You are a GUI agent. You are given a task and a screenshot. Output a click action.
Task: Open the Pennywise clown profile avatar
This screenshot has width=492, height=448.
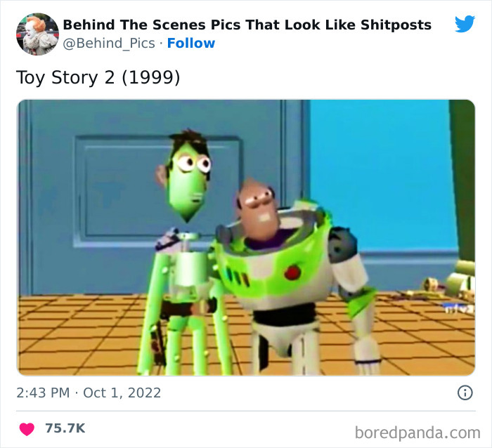point(37,34)
